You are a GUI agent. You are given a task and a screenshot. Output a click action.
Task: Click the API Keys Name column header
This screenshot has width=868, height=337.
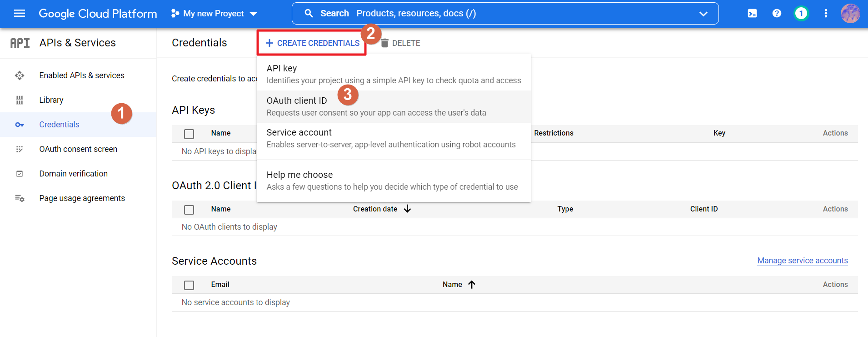click(x=221, y=133)
